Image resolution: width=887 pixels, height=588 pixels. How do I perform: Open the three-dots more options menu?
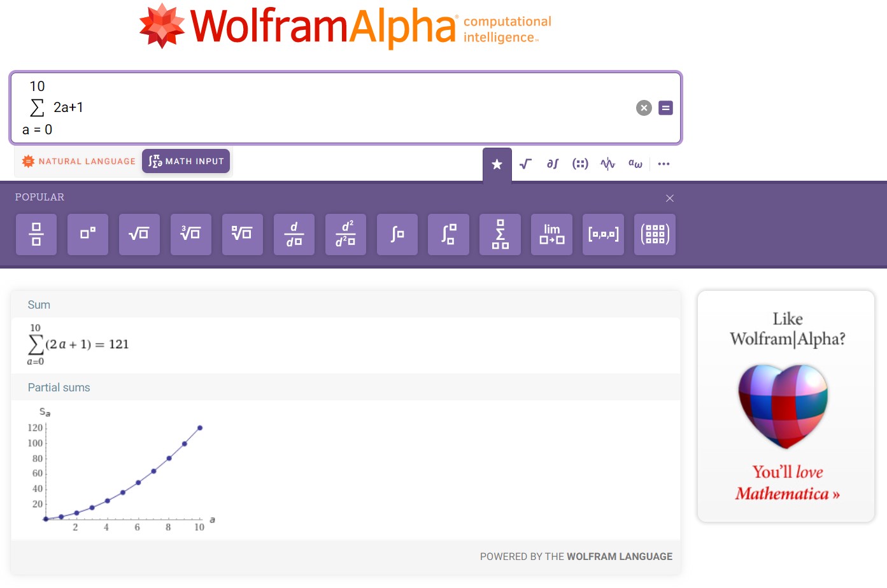(x=663, y=164)
